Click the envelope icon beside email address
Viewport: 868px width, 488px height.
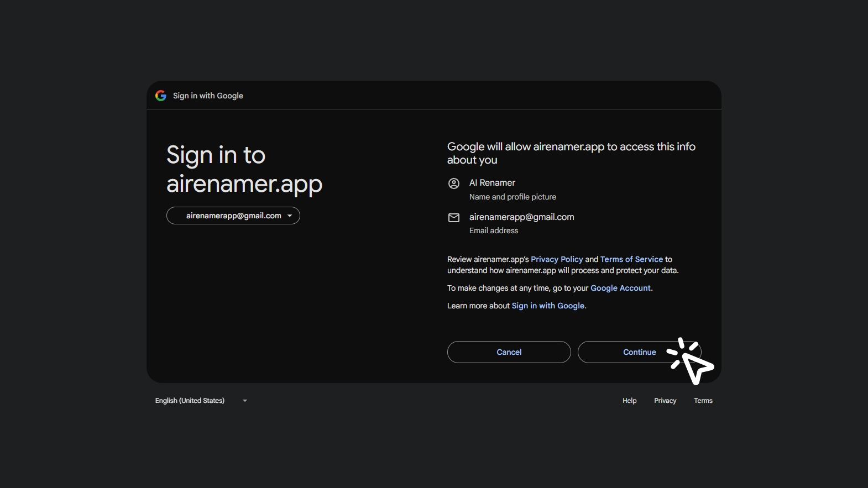(454, 218)
